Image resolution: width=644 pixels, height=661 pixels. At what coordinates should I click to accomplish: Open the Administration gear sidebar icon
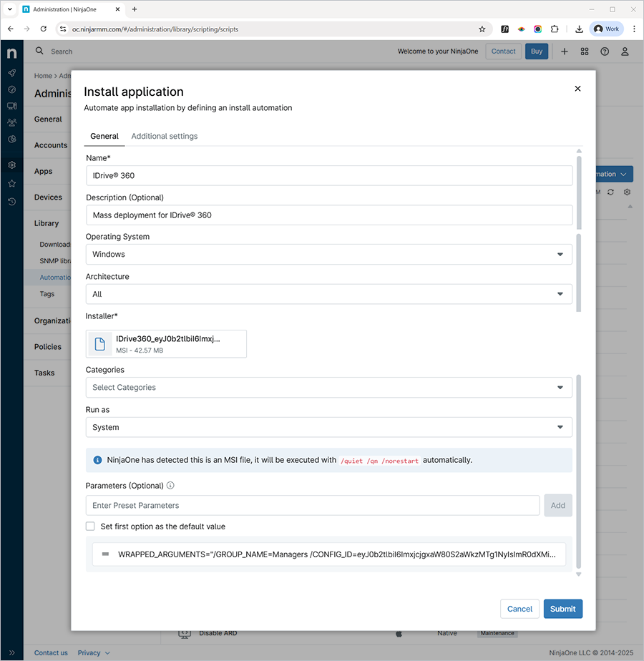(x=12, y=165)
